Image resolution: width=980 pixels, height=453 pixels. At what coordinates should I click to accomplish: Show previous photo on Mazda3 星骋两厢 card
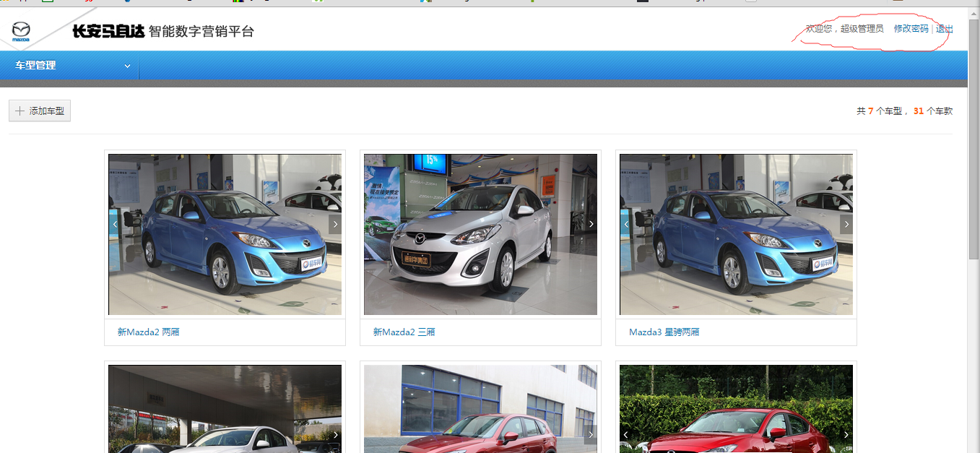pos(625,224)
